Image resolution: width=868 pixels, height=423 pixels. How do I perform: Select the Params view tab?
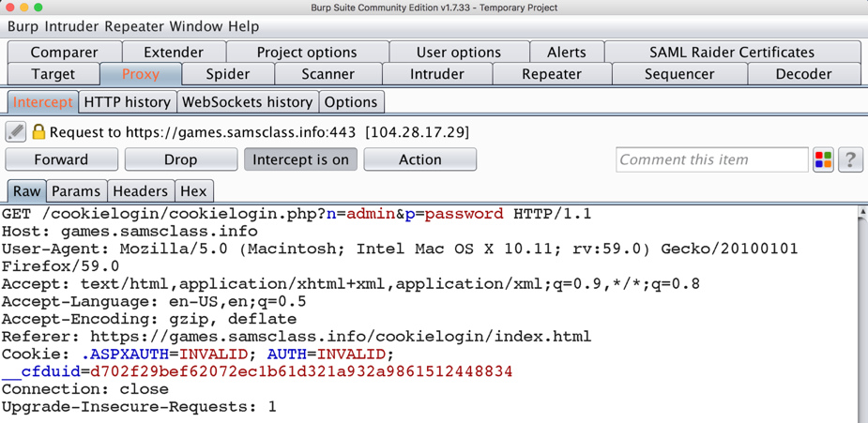pos(76,191)
